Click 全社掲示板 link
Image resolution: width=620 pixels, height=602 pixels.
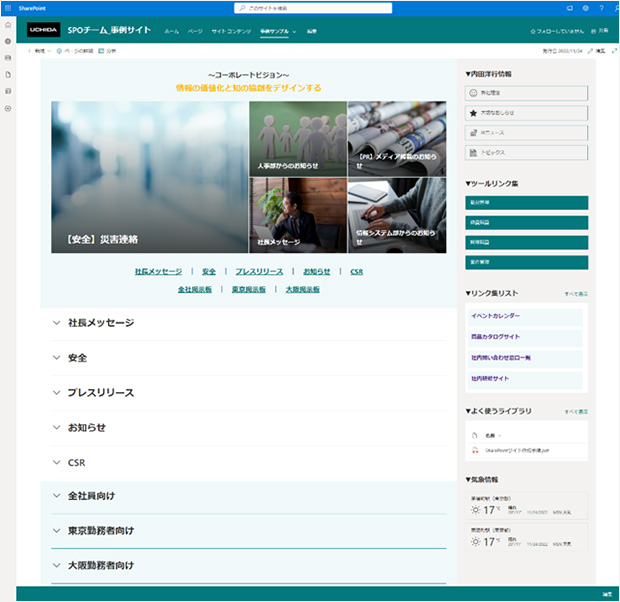pos(195,290)
